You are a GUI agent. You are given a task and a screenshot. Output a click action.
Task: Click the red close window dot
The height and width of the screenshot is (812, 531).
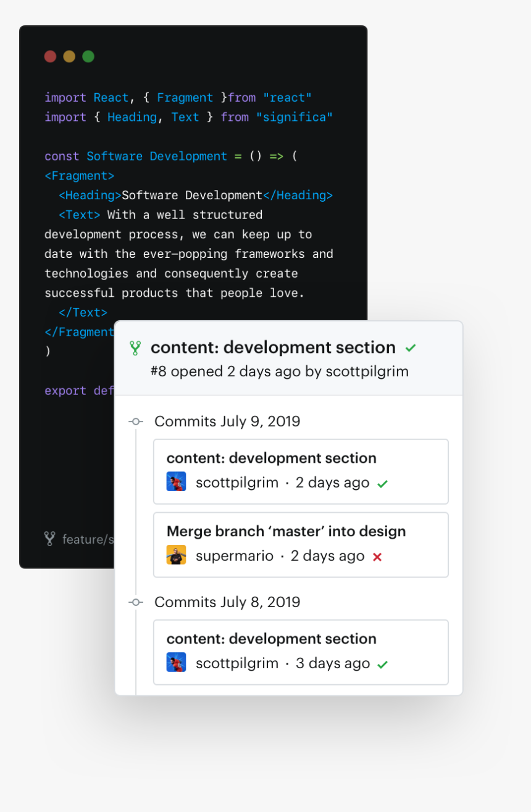50,57
